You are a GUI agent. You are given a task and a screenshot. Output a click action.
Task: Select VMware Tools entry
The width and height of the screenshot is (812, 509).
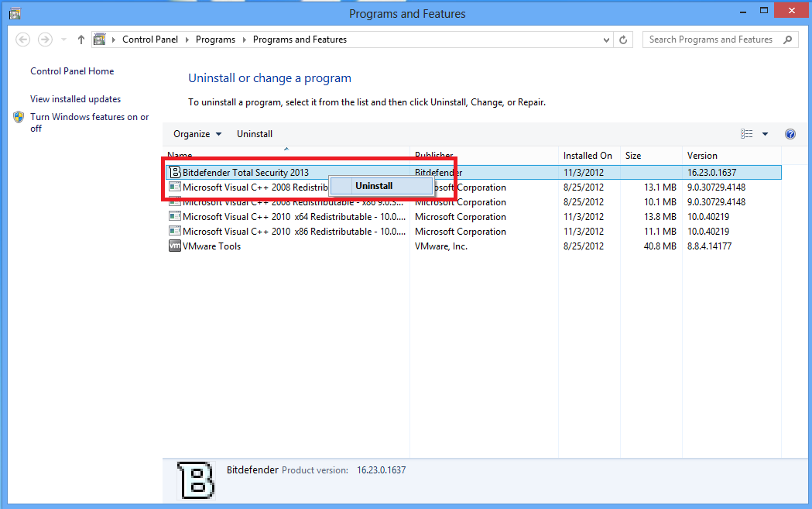tap(211, 246)
